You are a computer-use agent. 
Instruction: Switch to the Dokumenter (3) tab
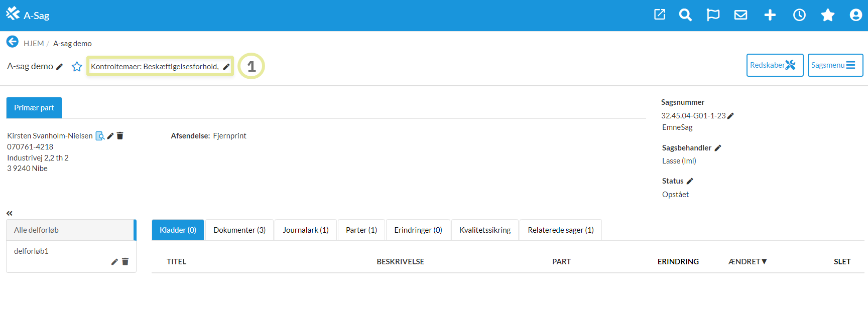[x=239, y=230]
